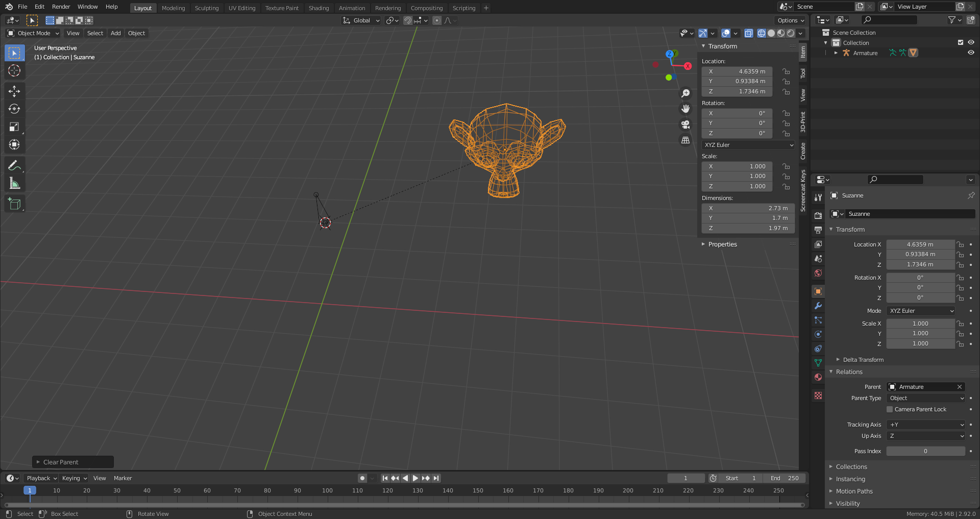Open the timeline Playback popover
Viewport: 980px width, 519px height.
pos(42,478)
